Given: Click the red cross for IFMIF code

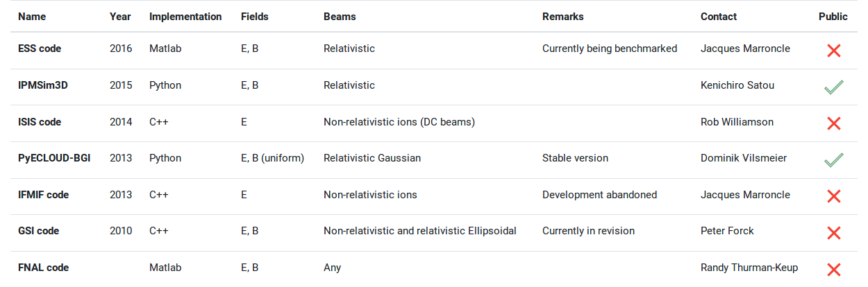Looking at the screenshot, I should [x=834, y=196].
